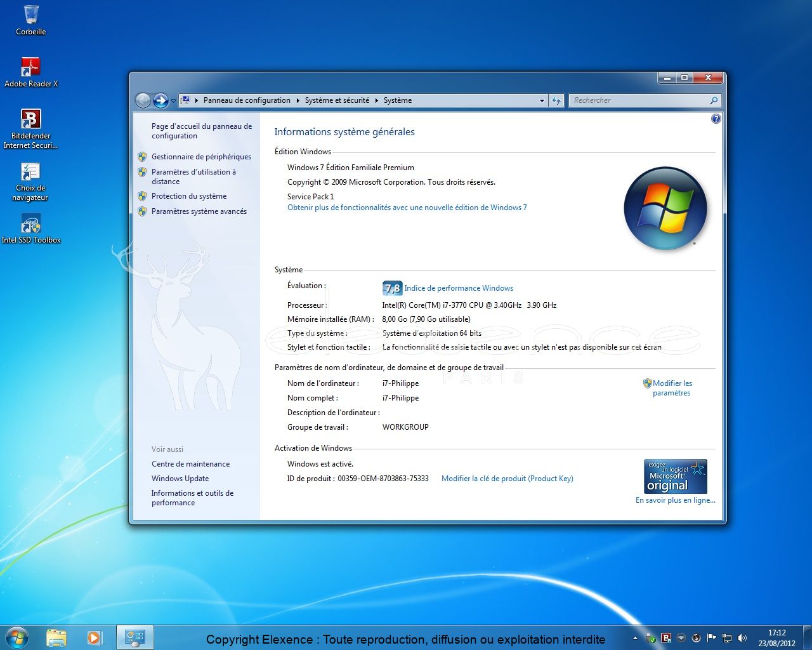Click shield icon beside Protection du système

pos(142,196)
